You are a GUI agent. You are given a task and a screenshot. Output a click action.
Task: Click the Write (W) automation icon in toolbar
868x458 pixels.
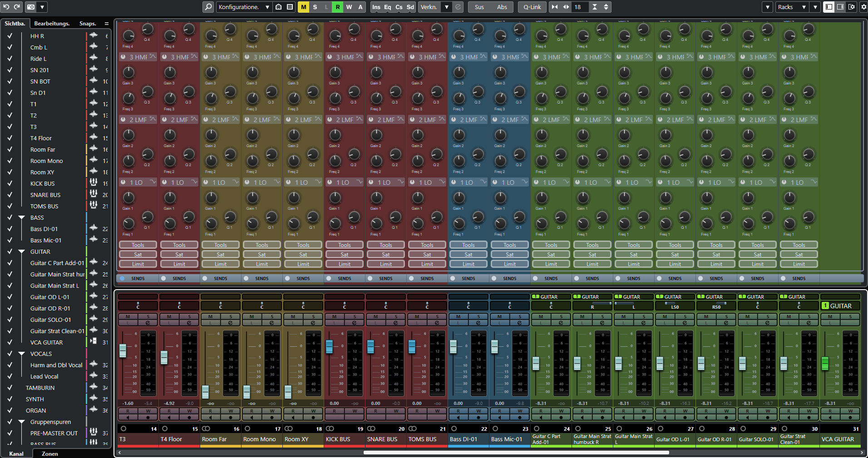coord(349,7)
